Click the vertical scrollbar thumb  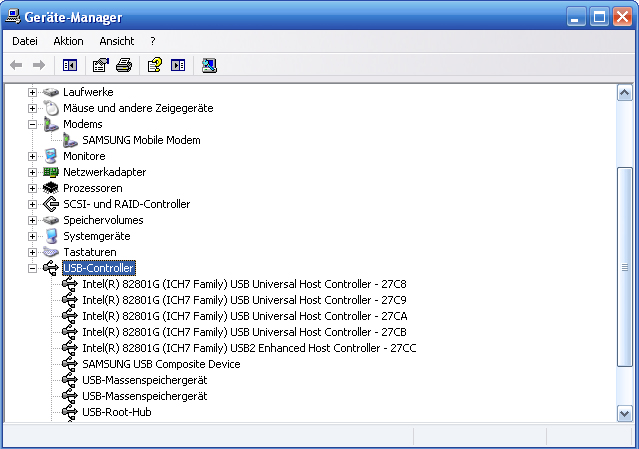[x=625, y=267]
